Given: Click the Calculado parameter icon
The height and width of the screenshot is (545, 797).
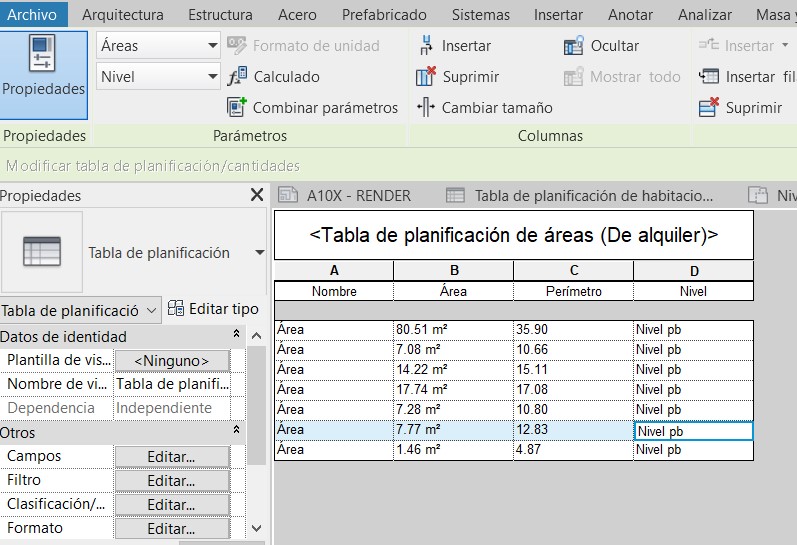Looking at the screenshot, I should pos(237,77).
